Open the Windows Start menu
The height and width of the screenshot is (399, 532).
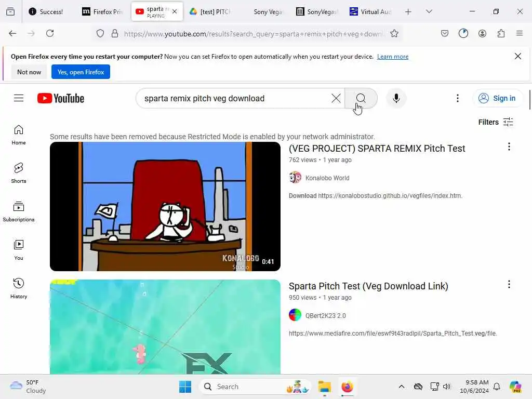pos(185,387)
